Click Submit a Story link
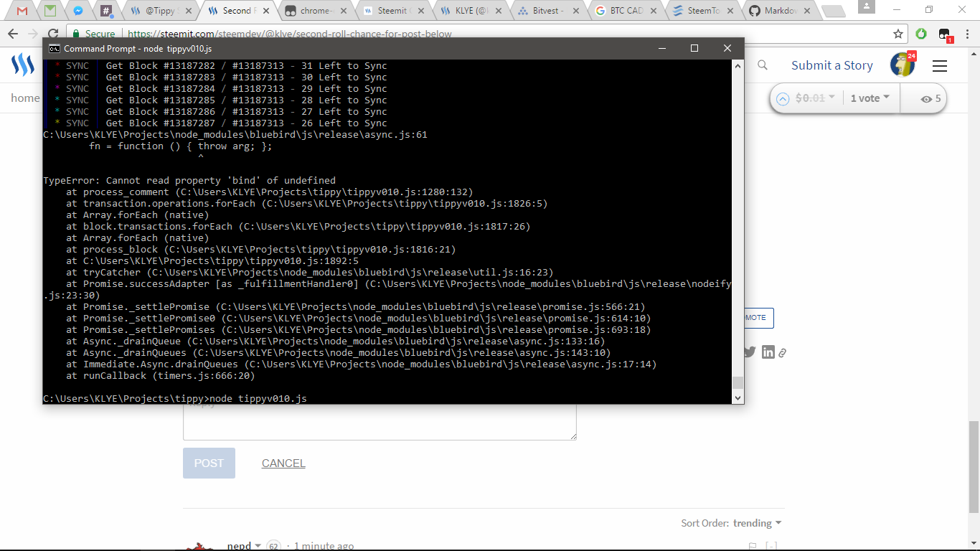The image size is (980, 551). (832, 65)
